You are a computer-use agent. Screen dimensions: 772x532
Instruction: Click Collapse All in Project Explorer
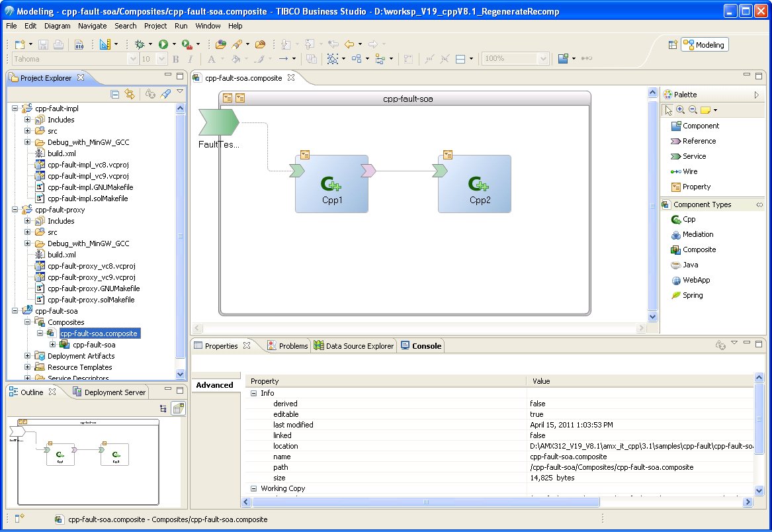click(x=115, y=94)
